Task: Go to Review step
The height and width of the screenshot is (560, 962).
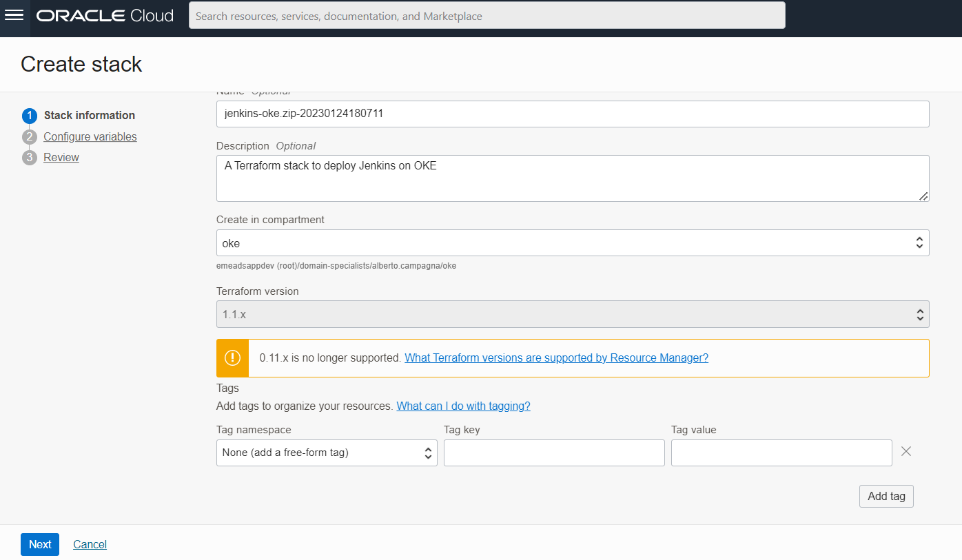Action: (x=61, y=157)
